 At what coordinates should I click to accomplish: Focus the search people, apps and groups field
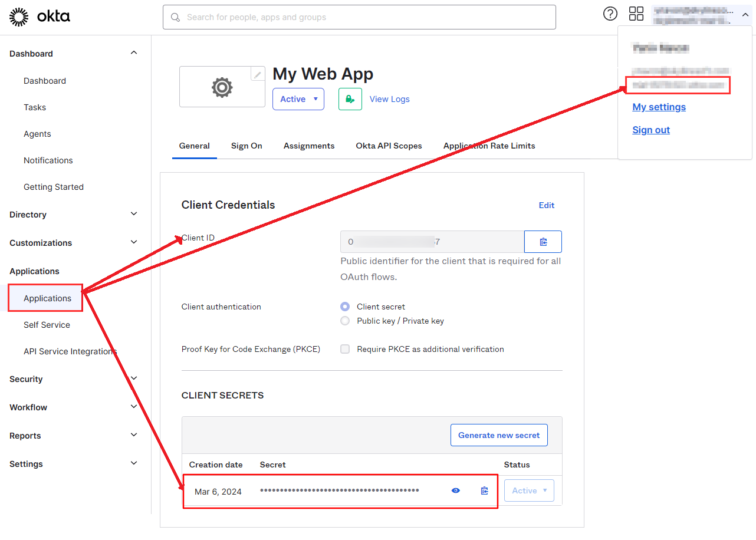(359, 17)
